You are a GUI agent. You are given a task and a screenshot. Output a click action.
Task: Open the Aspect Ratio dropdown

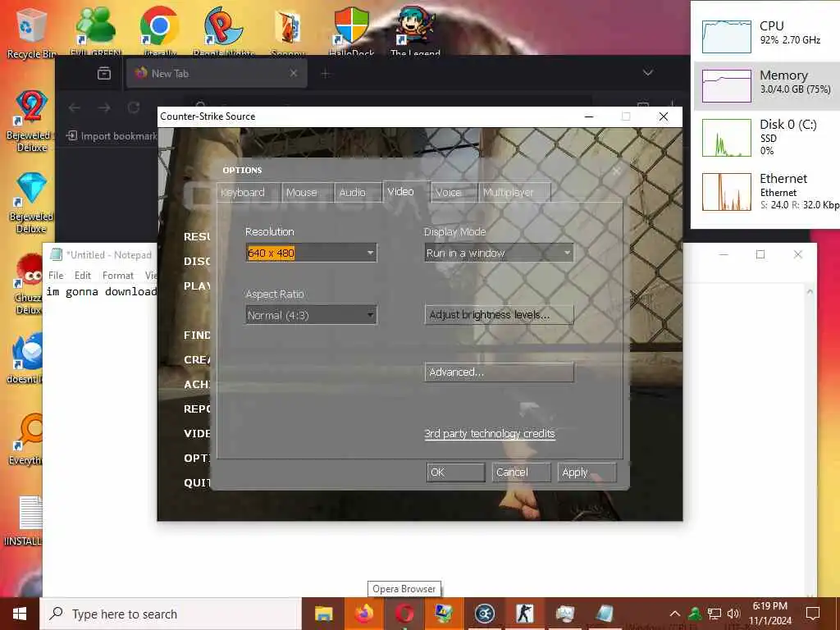pyautogui.click(x=311, y=315)
